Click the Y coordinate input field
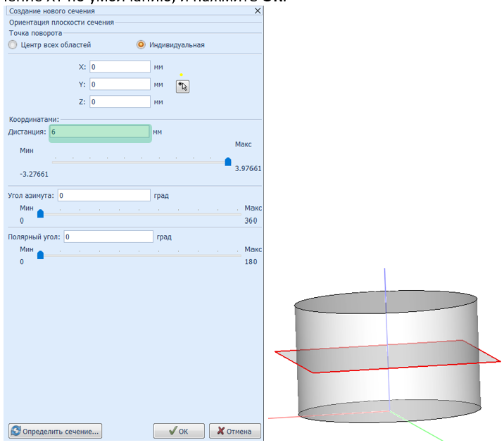This screenshot has height=445, width=504. pos(120,84)
